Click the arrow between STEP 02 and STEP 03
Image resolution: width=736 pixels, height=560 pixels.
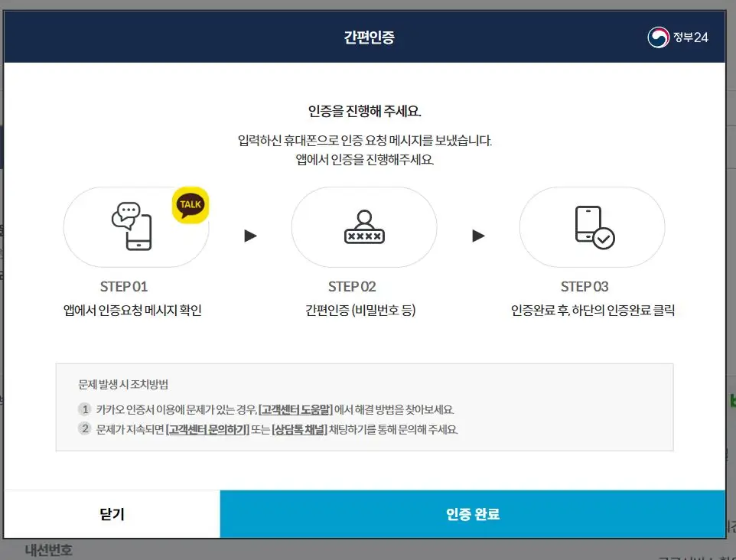pos(477,236)
